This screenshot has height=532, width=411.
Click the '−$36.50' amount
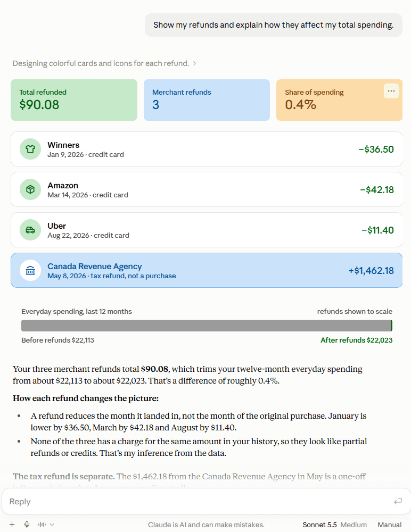pos(376,149)
